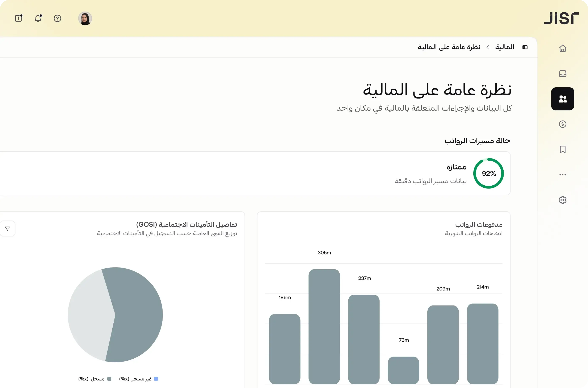Click the 214m bar in salary chart

point(483,344)
